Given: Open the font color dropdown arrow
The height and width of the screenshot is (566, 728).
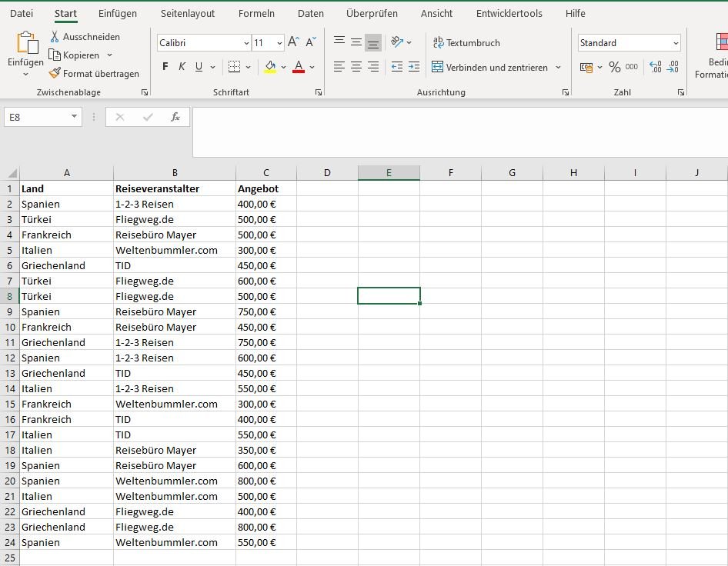Looking at the screenshot, I should (x=312, y=67).
